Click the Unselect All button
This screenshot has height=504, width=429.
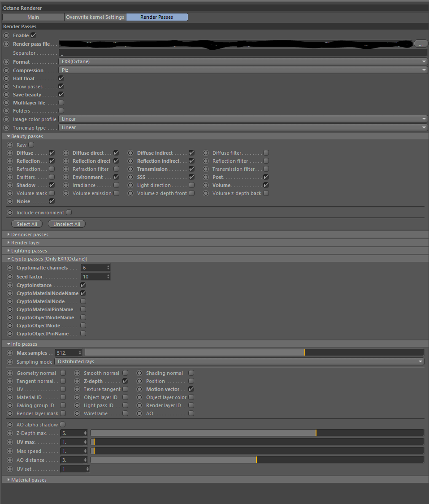[67, 224]
